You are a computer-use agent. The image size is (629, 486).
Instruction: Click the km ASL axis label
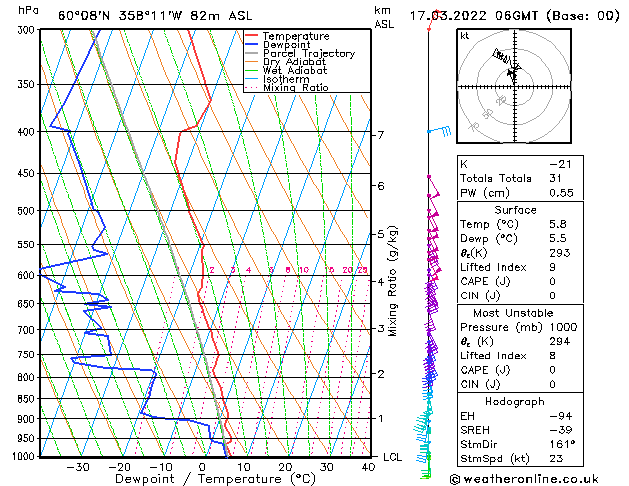(x=384, y=17)
